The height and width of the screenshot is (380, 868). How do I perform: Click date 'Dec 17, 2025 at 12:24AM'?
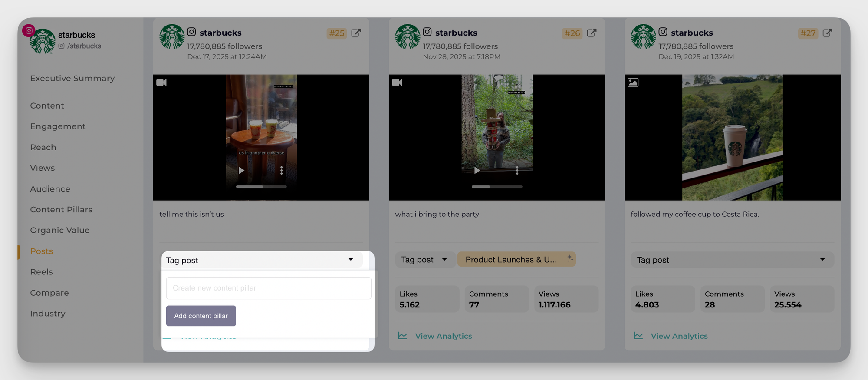[x=227, y=57]
